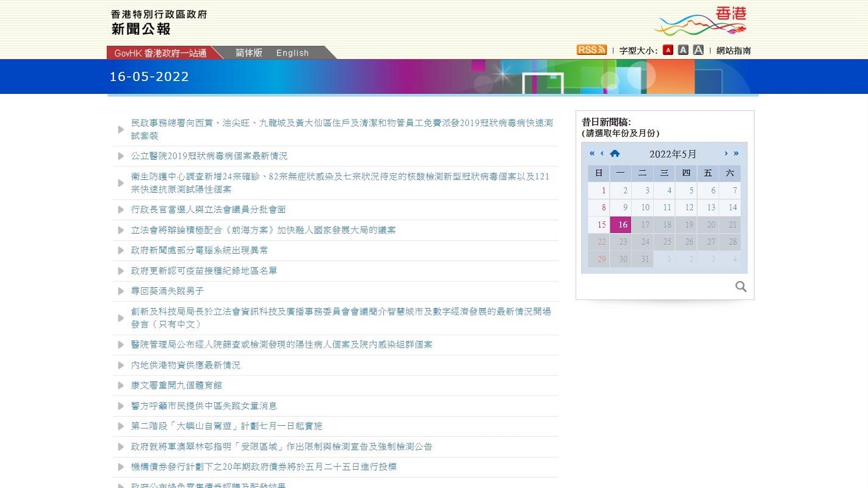868x488 pixels.
Task: Select the smallest font size "A" icon
Action: point(668,49)
